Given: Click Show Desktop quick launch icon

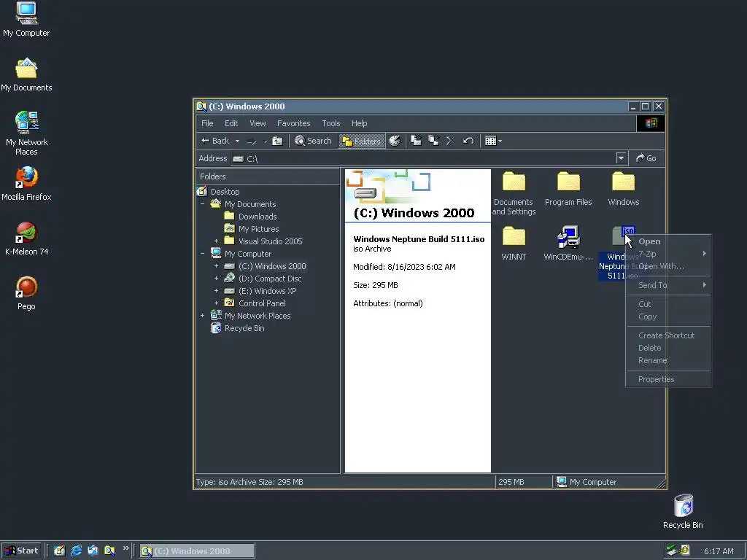Looking at the screenshot, I should click(59, 551).
